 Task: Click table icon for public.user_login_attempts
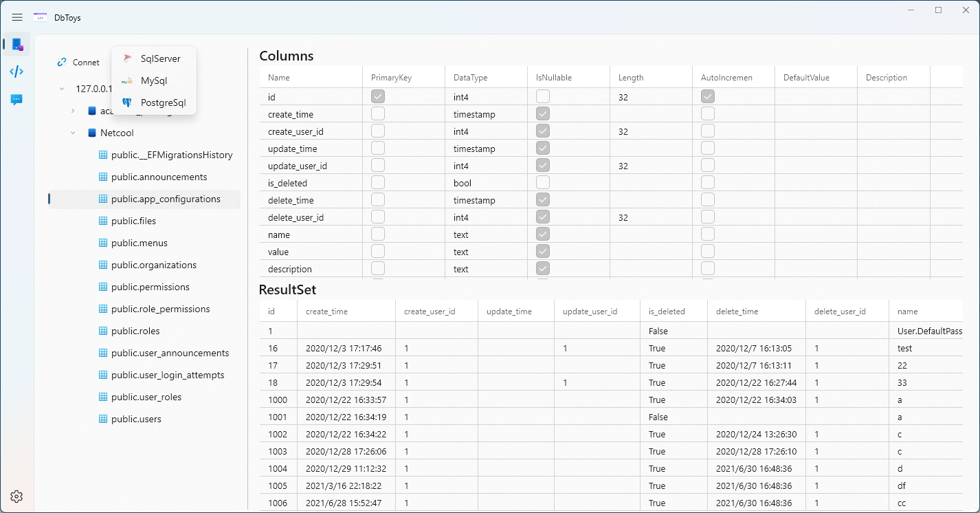[x=104, y=375]
